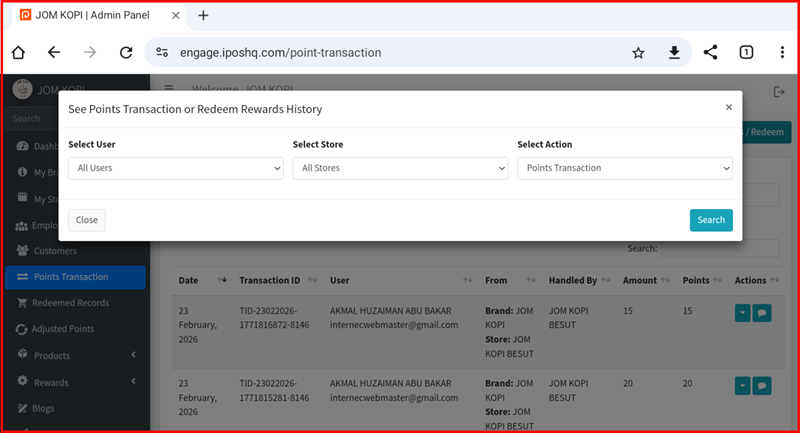Go to Adjusted Points in the sidebar
Viewport: 800px width, 433px height.
[x=63, y=329]
